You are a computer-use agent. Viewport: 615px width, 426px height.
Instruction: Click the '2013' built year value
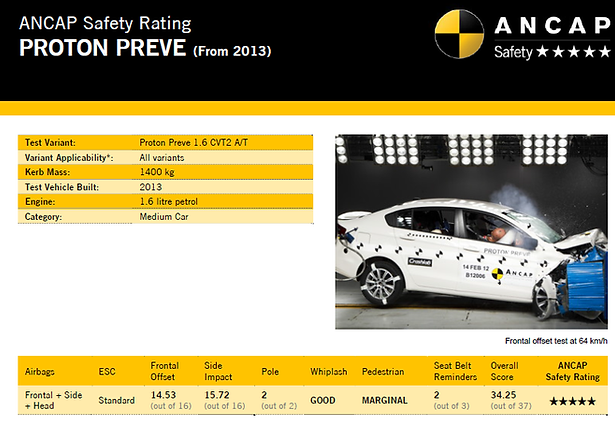pos(151,187)
